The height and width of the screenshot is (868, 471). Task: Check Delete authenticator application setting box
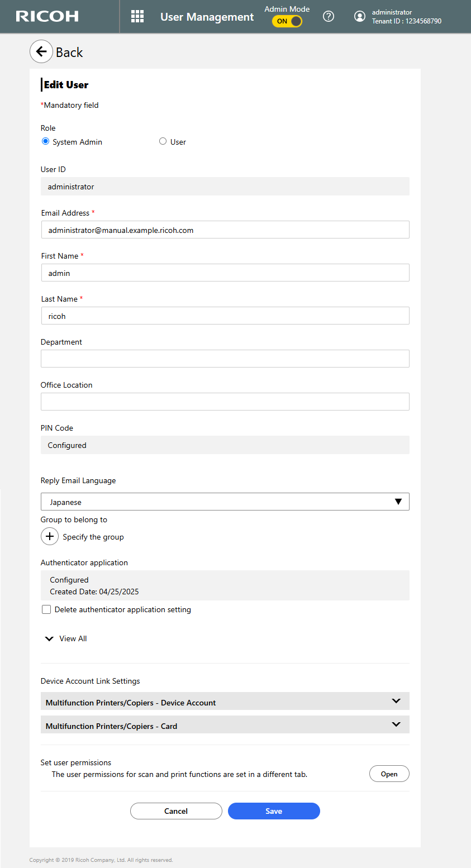point(46,609)
